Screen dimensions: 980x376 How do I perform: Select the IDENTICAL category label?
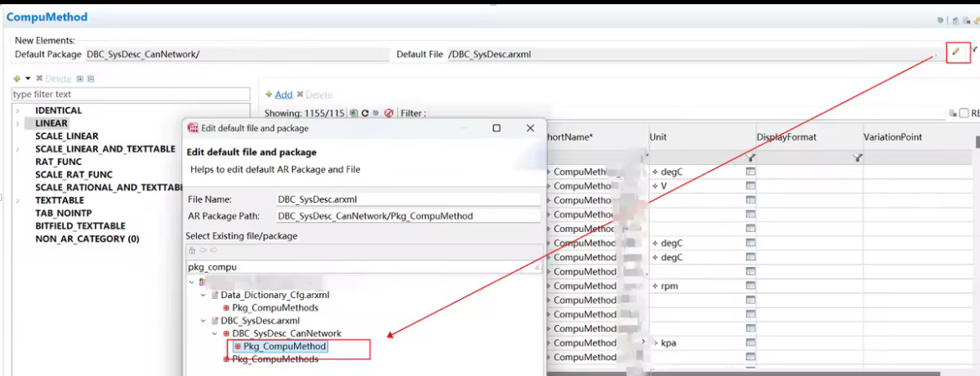[x=58, y=111]
